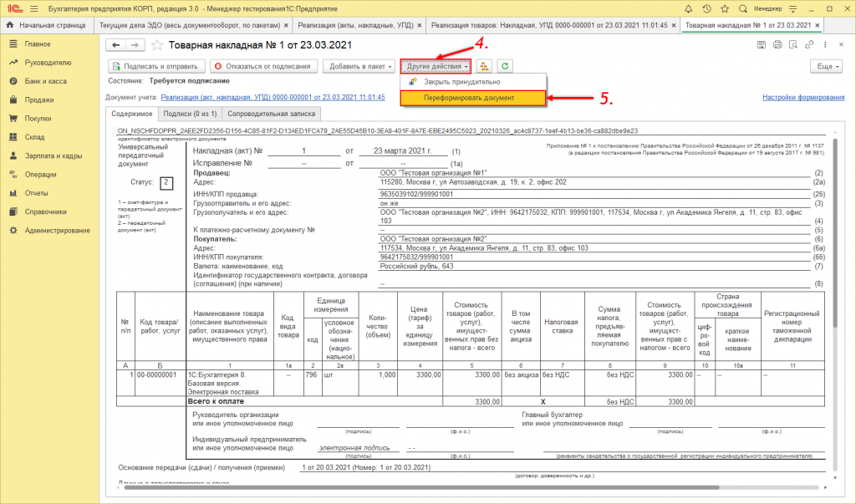Close the Товарная накладная № 1 tab
This screenshot has width=856, height=504.
[818, 25]
